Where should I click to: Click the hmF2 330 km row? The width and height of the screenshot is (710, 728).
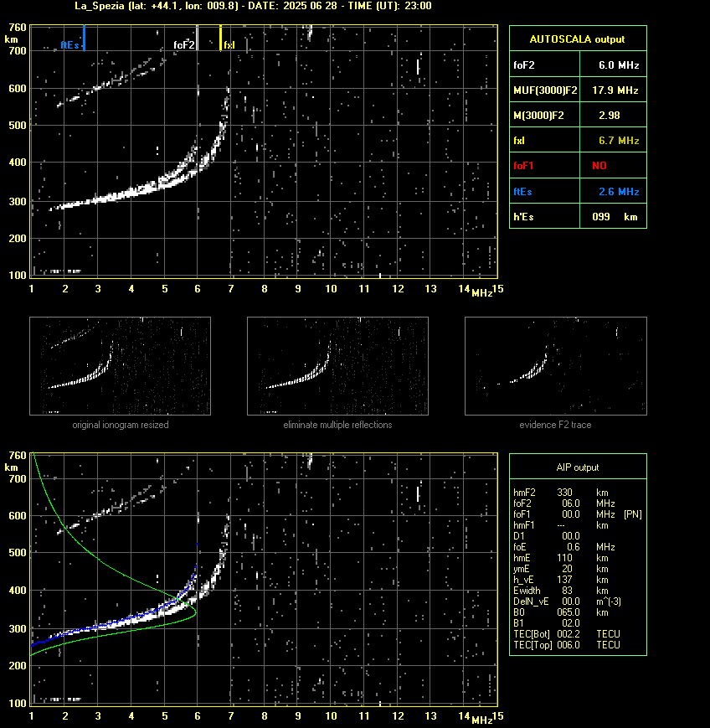pyautogui.click(x=561, y=493)
